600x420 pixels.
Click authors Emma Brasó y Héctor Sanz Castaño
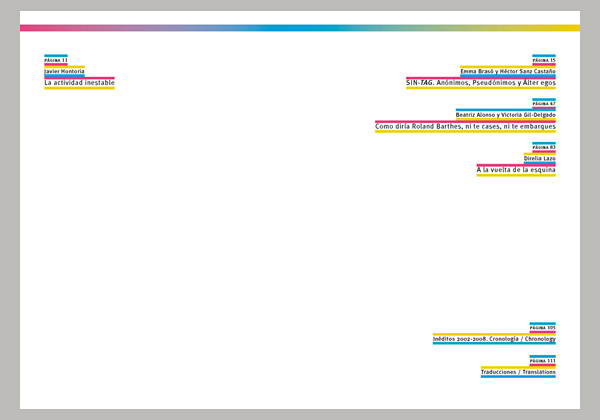[507, 72]
